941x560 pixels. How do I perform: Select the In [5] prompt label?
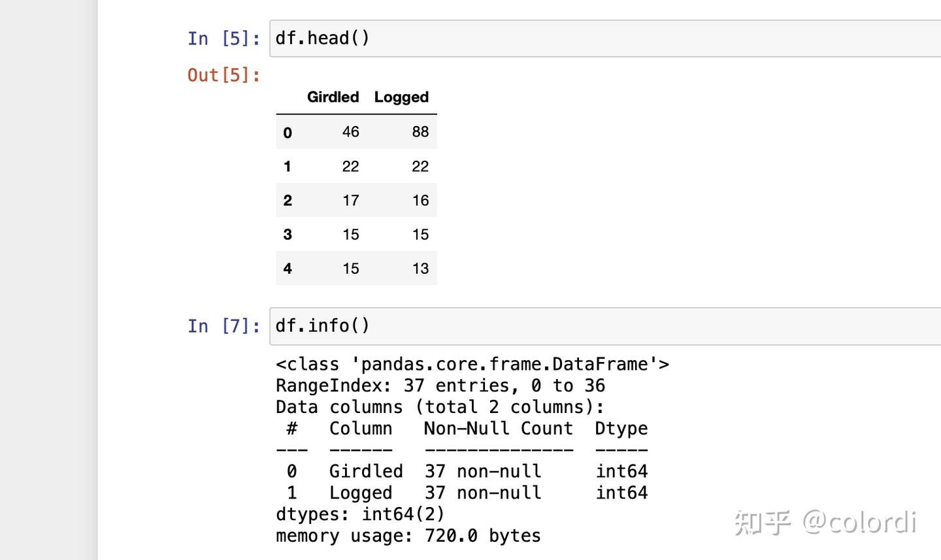[x=223, y=39]
